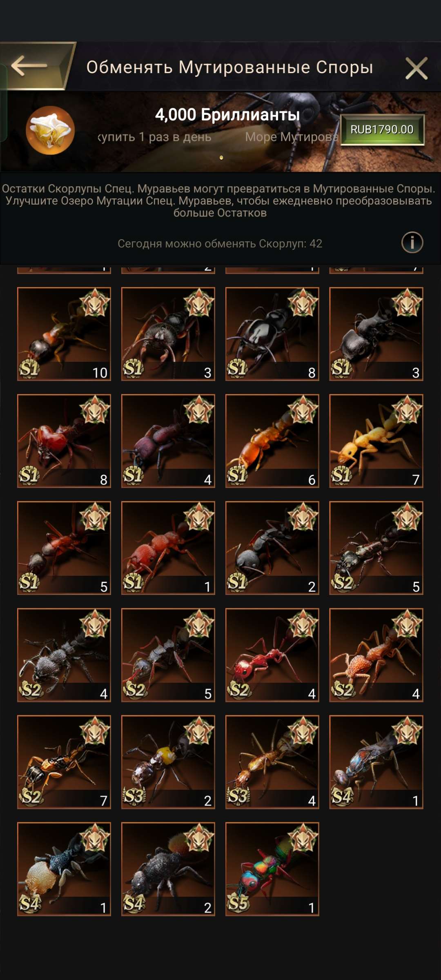Select the S1 ant with count 10

point(64,334)
